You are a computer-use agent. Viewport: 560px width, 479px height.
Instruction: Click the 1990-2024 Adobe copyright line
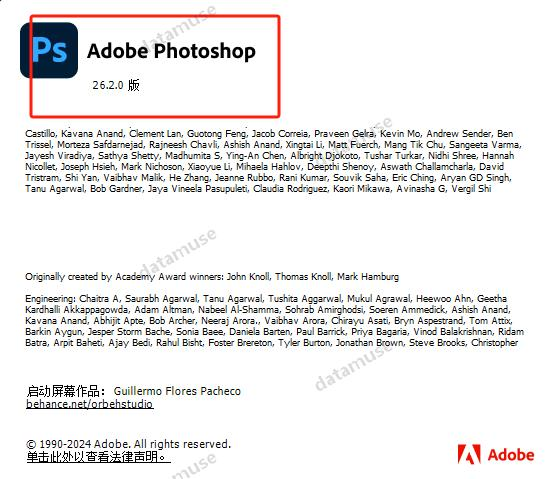point(129,444)
